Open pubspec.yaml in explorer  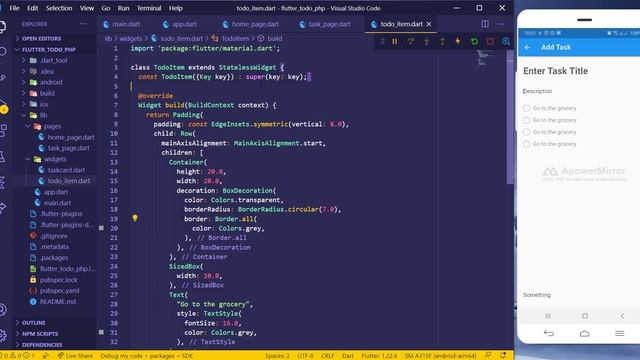point(60,291)
